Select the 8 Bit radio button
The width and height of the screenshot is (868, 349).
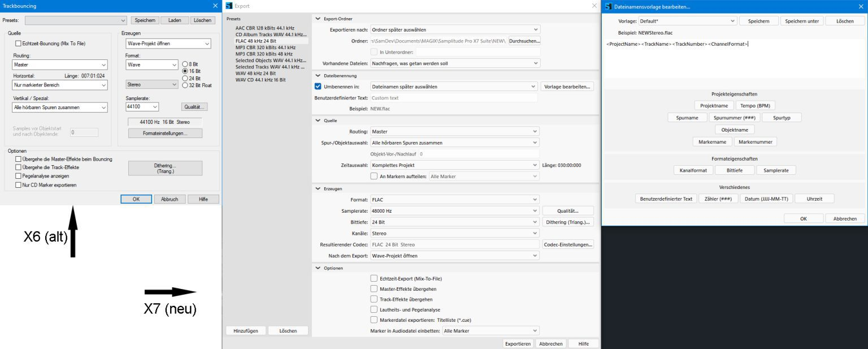pyautogui.click(x=185, y=64)
